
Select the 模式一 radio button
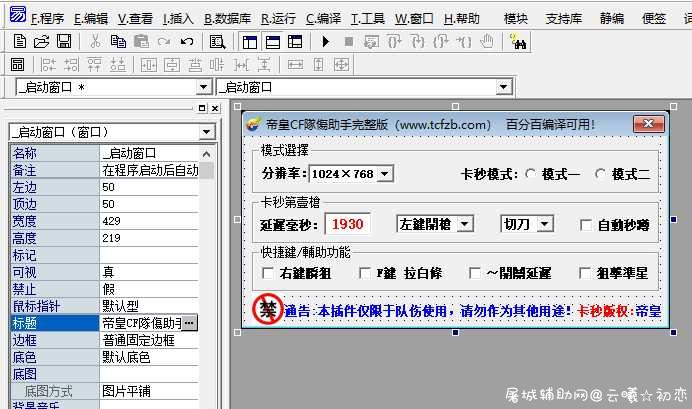click(x=531, y=174)
